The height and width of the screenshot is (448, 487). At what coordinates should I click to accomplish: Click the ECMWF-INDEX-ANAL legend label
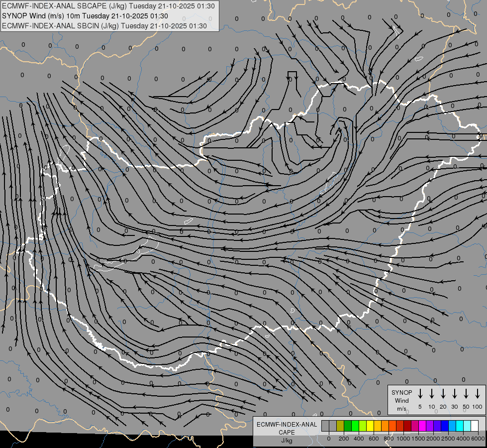tap(287, 425)
